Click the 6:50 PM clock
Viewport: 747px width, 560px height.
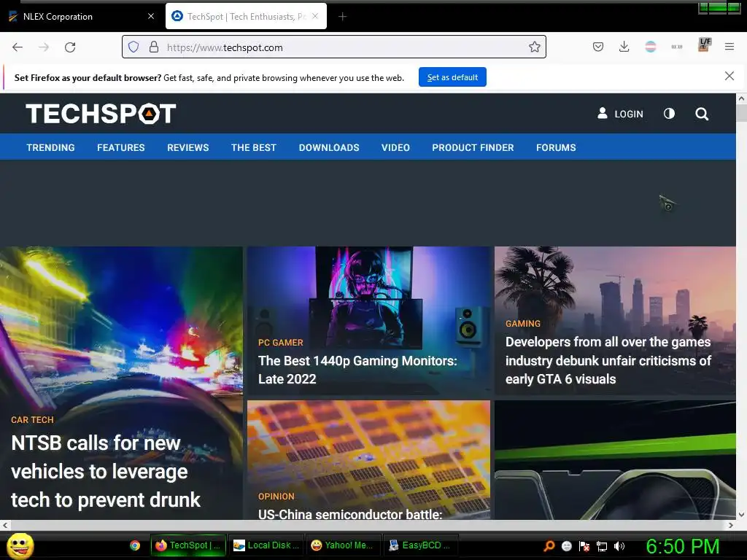point(683,546)
